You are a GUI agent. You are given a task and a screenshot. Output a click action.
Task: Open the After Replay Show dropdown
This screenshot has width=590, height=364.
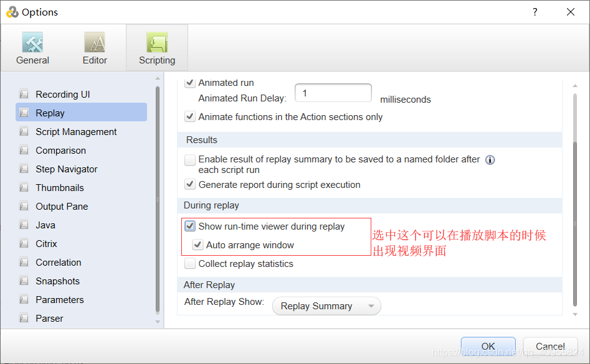click(326, 306)
